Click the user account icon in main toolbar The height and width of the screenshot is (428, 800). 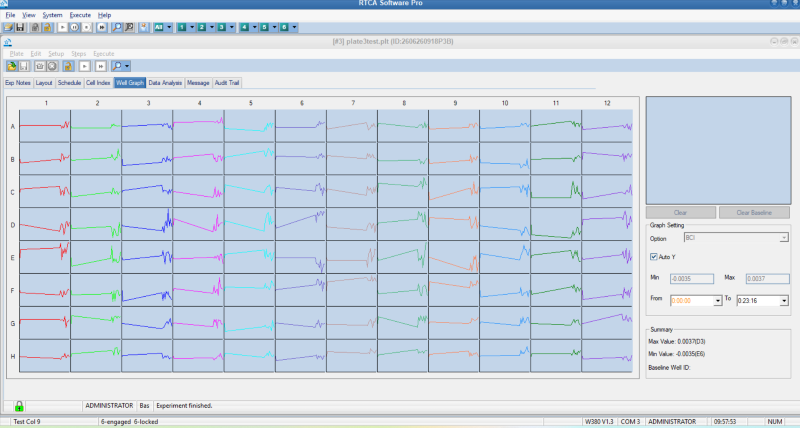point(144,28)
